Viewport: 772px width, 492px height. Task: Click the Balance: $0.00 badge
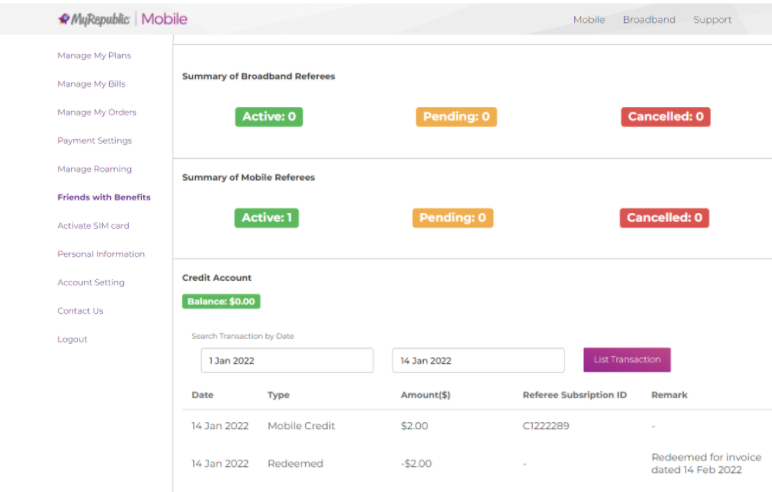click(x=221, y=301)
